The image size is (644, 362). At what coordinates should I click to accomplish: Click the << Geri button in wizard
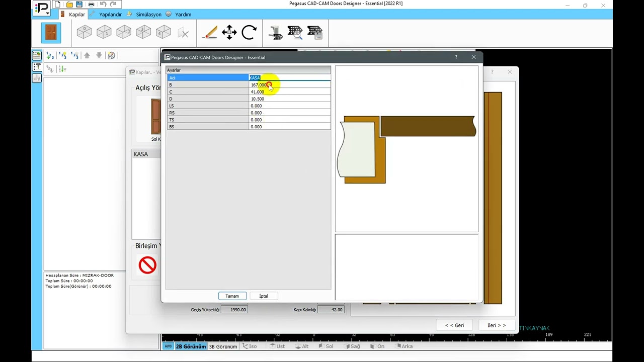point(454,325)
